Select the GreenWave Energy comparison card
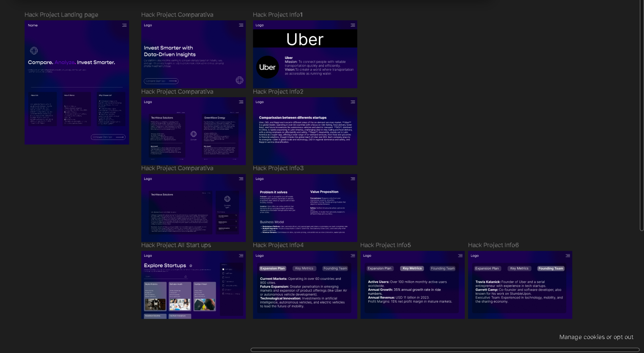 [219, 137]
